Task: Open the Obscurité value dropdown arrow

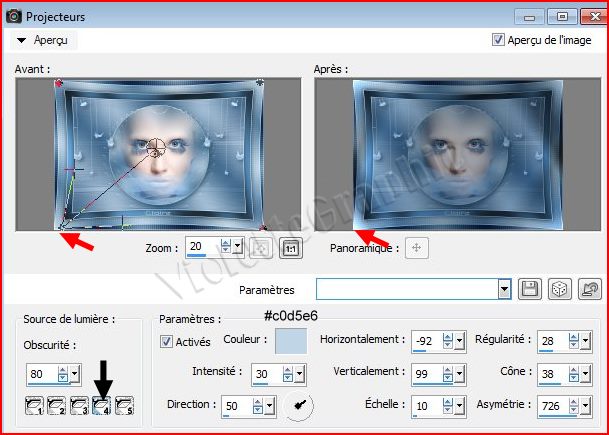Action: click(x=76, y=375)
